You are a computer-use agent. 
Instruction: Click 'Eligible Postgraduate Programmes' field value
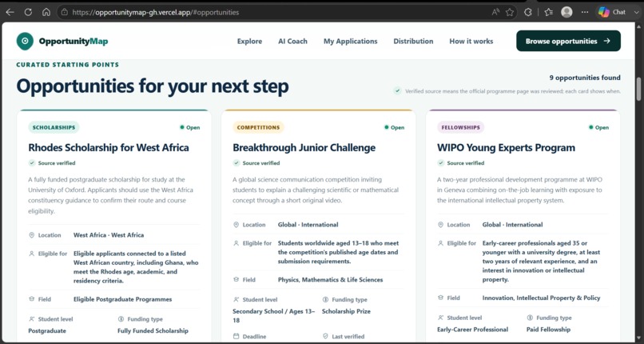122,299
